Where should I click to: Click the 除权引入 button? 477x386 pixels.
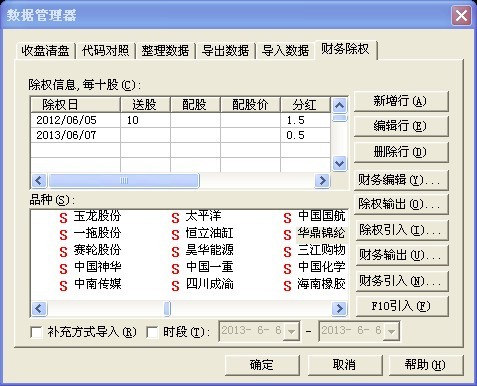401,230
